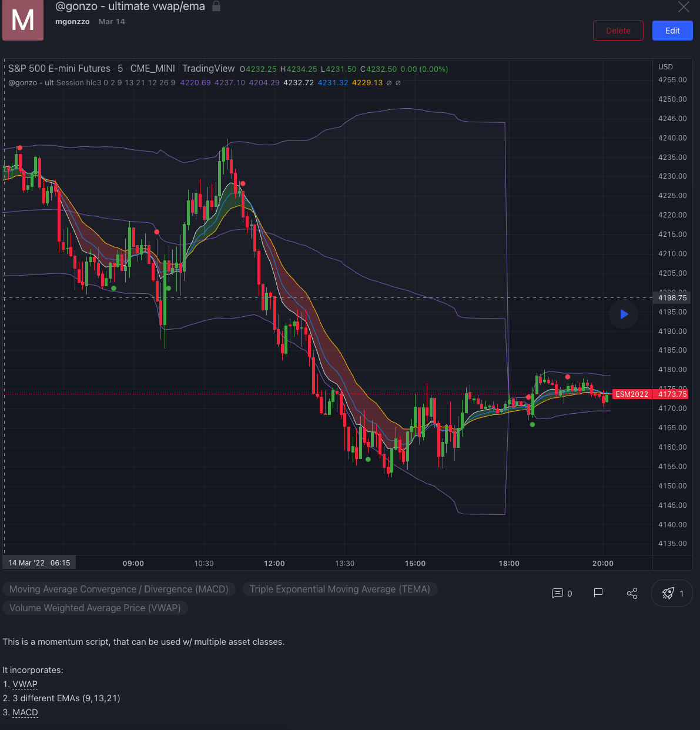Click the 4255.00 price axis label
700x730 pixels.
pyautogui.click(x=672, y=80)
